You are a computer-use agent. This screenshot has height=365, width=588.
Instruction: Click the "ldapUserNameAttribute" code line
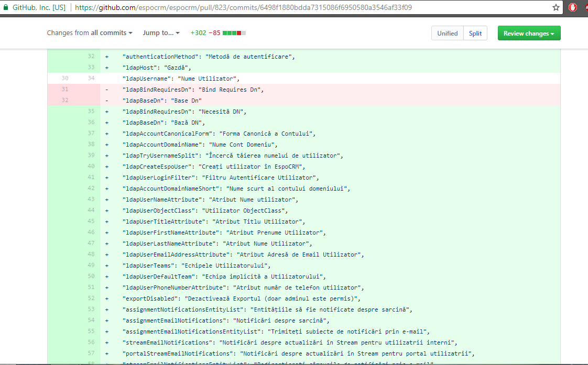pyautogui.click(x=210, y=200)
